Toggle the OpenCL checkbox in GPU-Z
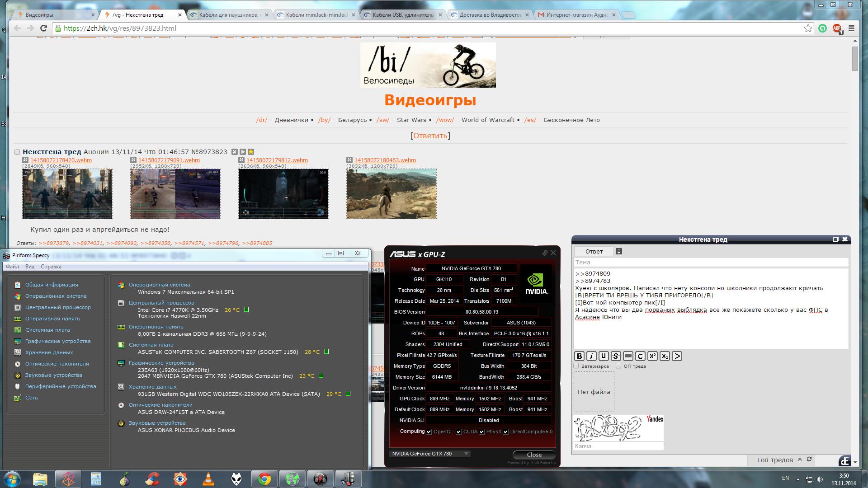The width and height of the screenshot is (868, 488). 429,432
